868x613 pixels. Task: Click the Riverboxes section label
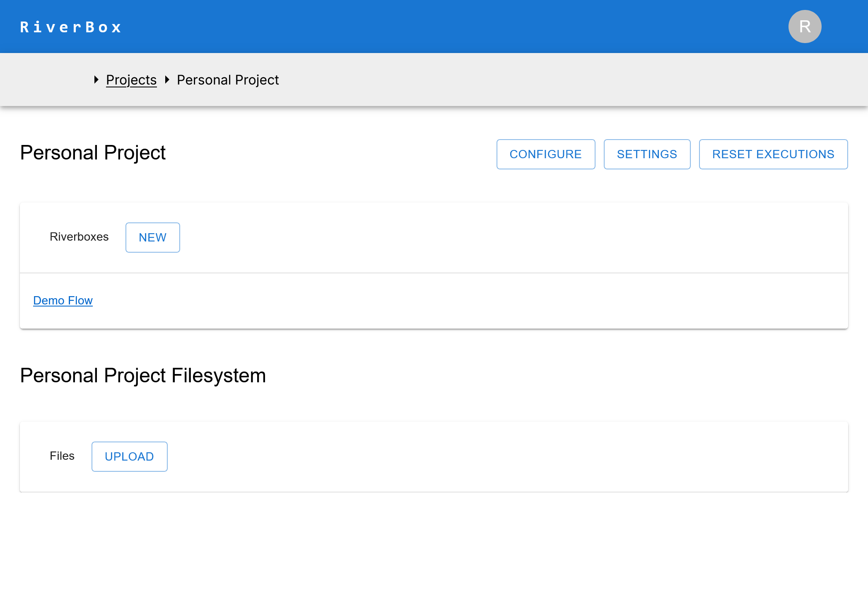[79, 237]
